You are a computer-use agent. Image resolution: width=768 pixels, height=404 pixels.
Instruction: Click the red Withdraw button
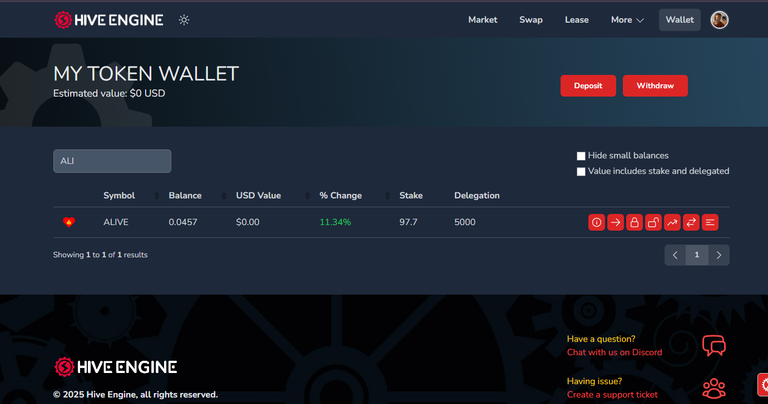[x=655, y=86]
